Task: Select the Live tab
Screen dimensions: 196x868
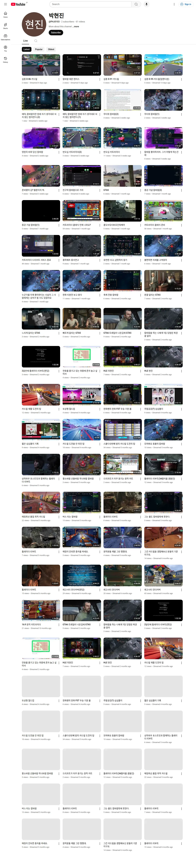Action: pos(25,41)
